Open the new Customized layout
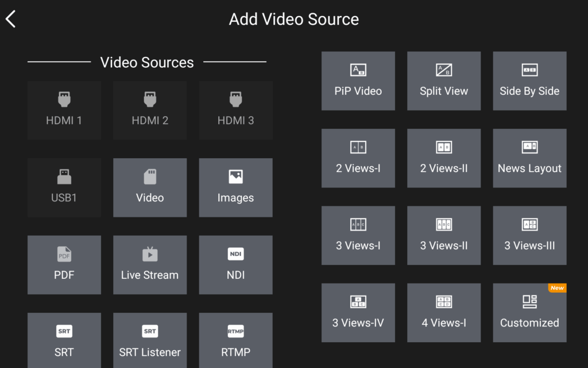 (529, 312)
